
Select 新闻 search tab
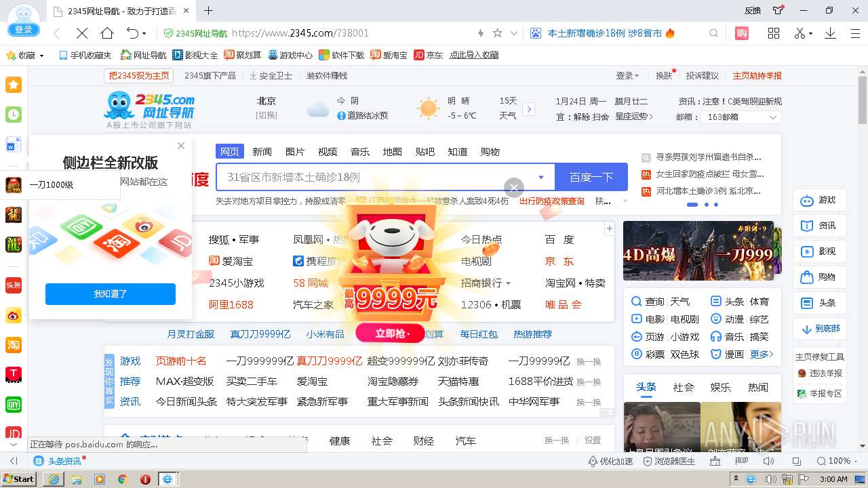[262, 151]
